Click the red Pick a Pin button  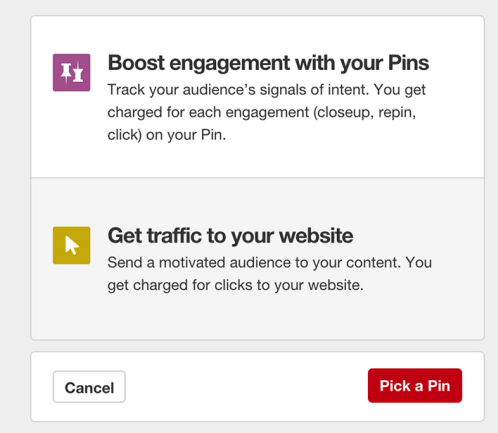pos(415,385)
